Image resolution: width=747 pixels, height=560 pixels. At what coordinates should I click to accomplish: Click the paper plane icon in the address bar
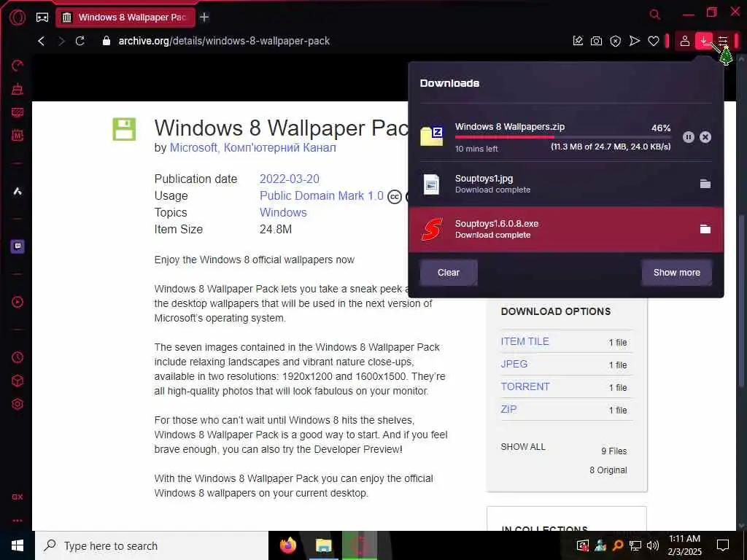pyautogui.click(x=635, y=41)
